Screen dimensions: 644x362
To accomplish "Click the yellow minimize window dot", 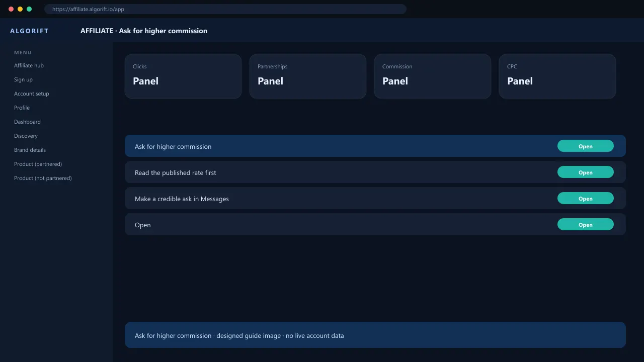I will tap(20, 9).
